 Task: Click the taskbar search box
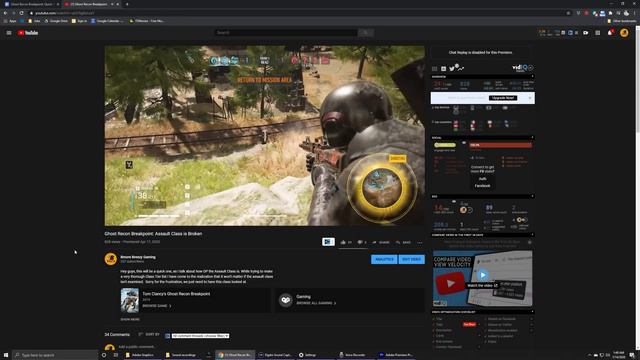click(55, 355)
